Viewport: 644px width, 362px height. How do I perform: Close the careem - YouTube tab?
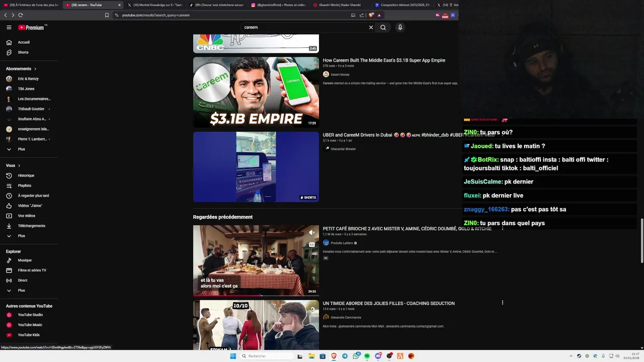point(119,5)
